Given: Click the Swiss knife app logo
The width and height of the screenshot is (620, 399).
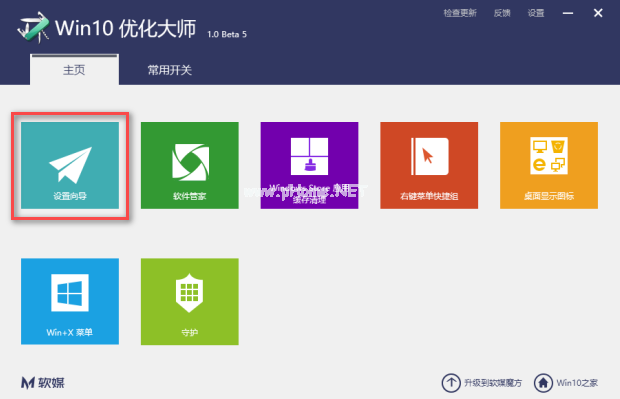Looking at the screenshot, I should [33, 28].
